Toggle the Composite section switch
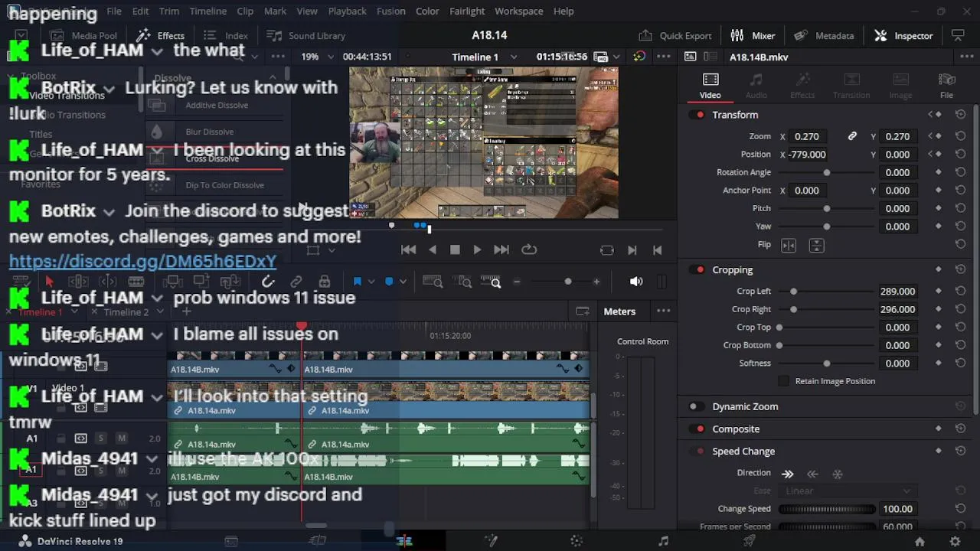The width and height of the screenshot is (980, 551). pyautogui.click(x=697, y=429)
